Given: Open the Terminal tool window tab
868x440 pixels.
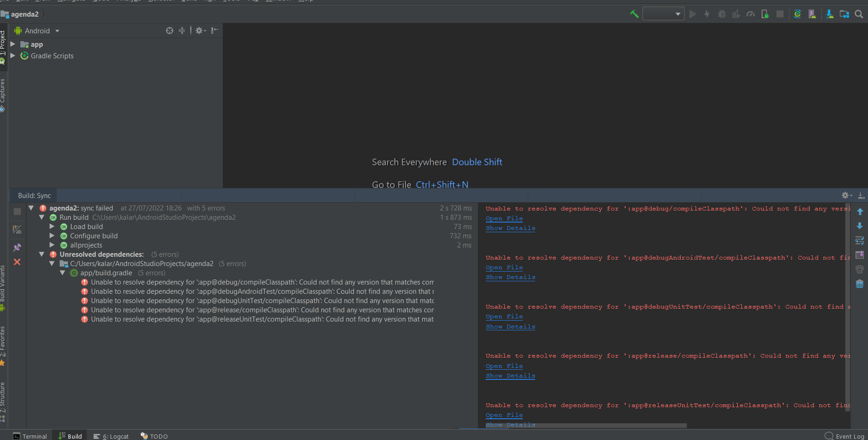Looking at the screenshot, I should click(30, 436).
